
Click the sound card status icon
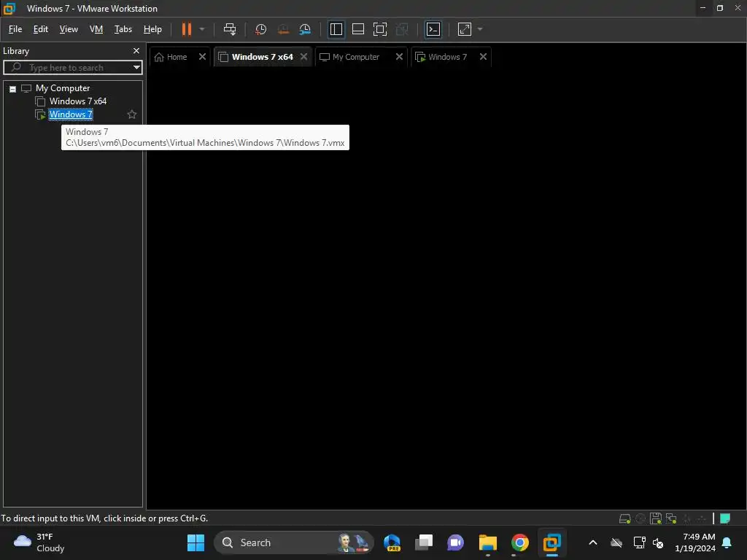tap(687, 518)
